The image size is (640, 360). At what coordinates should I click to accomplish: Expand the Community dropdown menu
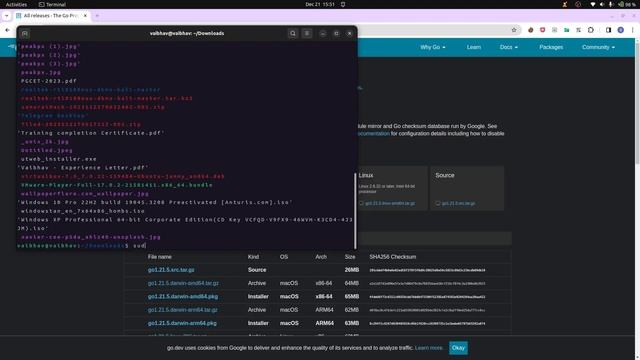pos(598,47)
